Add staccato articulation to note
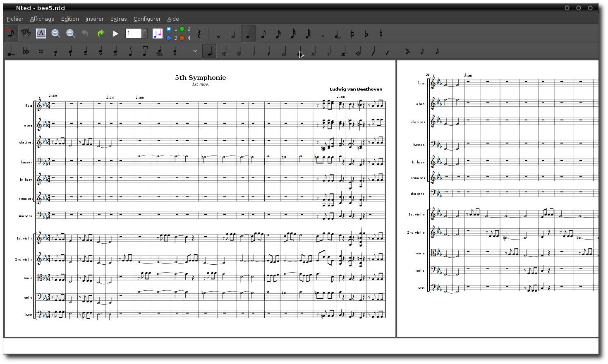 click(x=56, y=51)
